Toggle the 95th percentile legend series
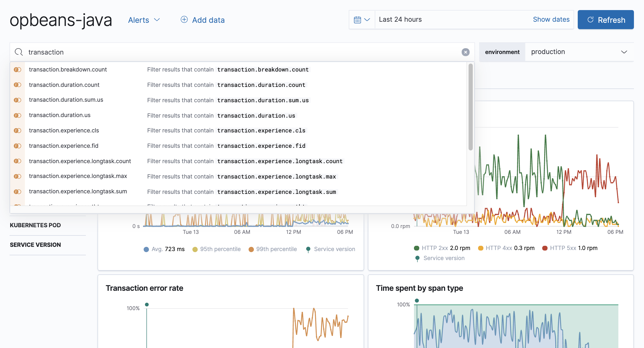 coord(220,249)
